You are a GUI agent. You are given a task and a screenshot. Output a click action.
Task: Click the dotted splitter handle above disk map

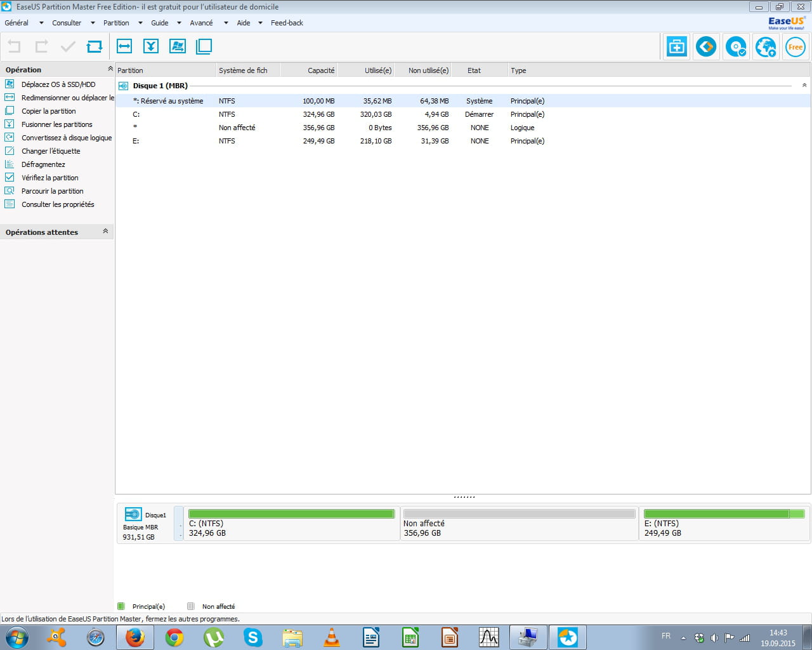(x=464, y=497)
